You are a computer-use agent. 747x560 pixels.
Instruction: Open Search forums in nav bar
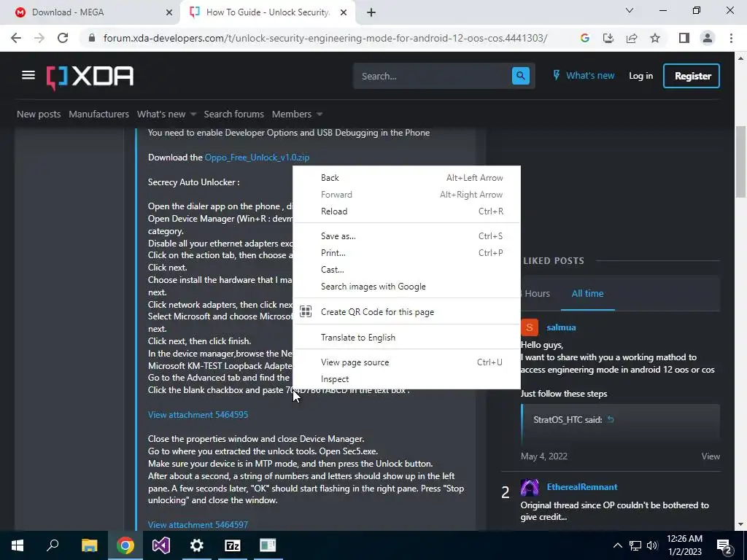(x=233, y=114)
